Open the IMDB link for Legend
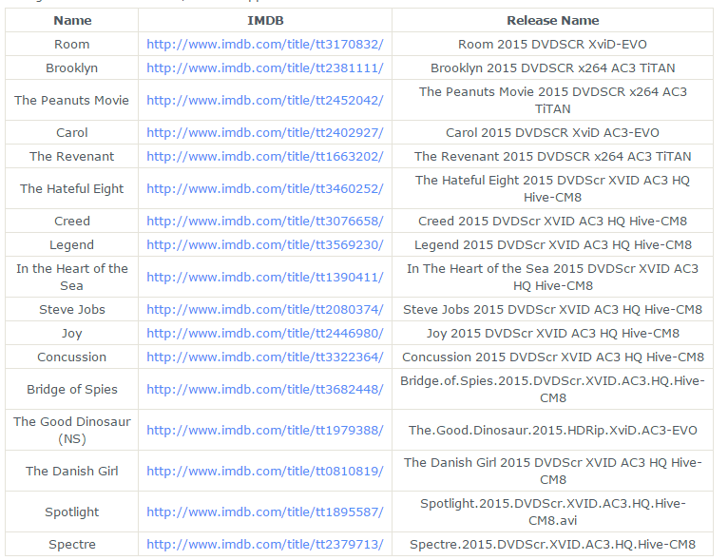This screenshot has width=728, height=560. tap(265, 244)
